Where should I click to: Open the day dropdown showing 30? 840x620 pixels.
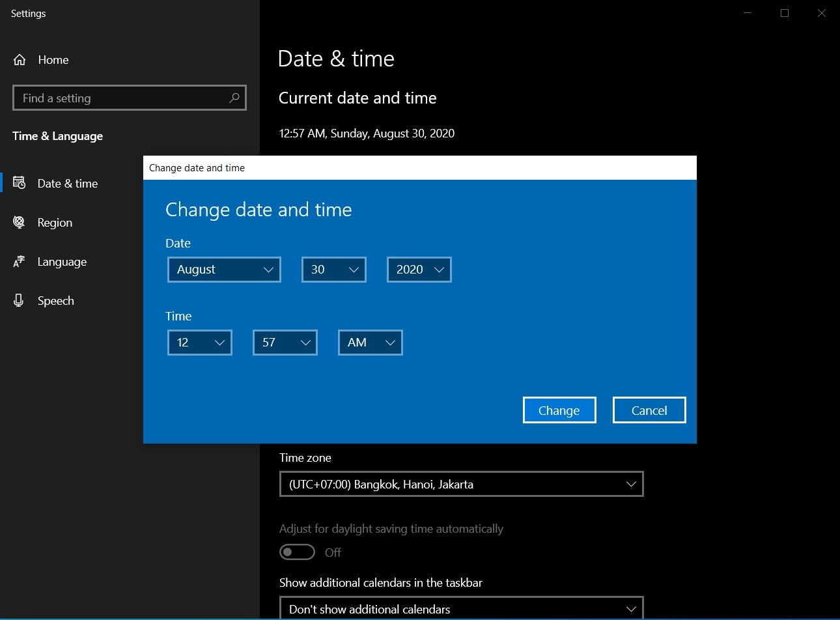334,270
